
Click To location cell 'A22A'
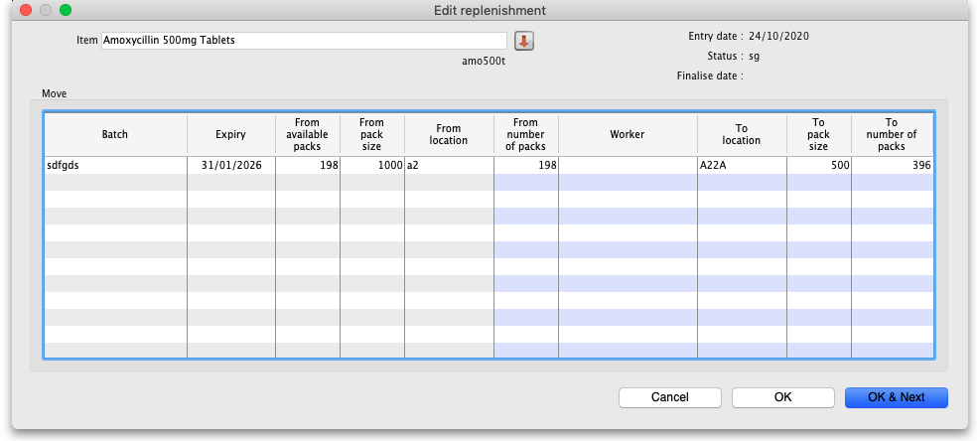(741, 166)
